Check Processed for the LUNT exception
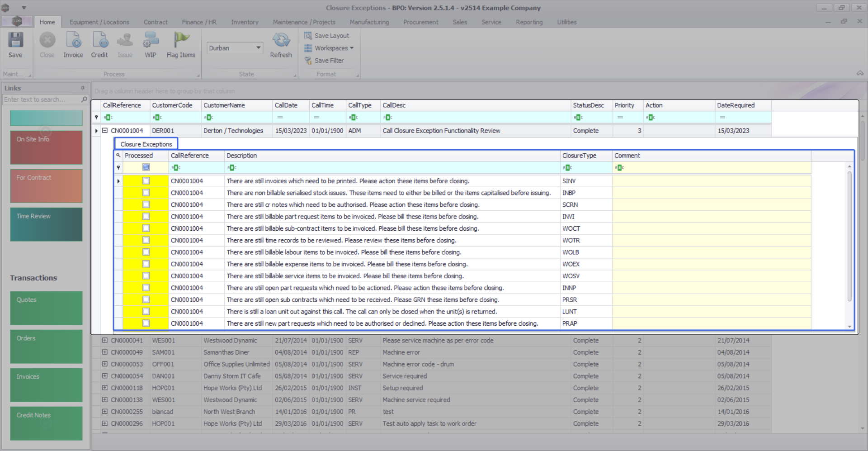 146,311
